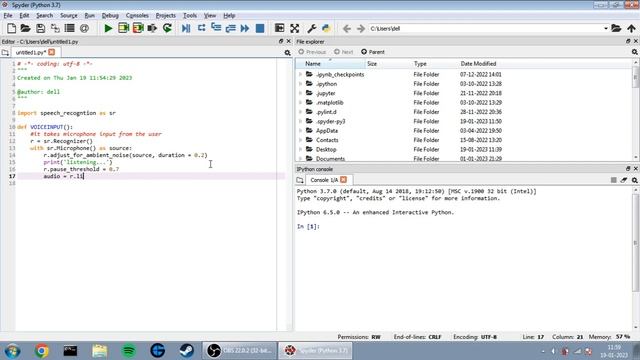Continue execution debug icon

245,28
